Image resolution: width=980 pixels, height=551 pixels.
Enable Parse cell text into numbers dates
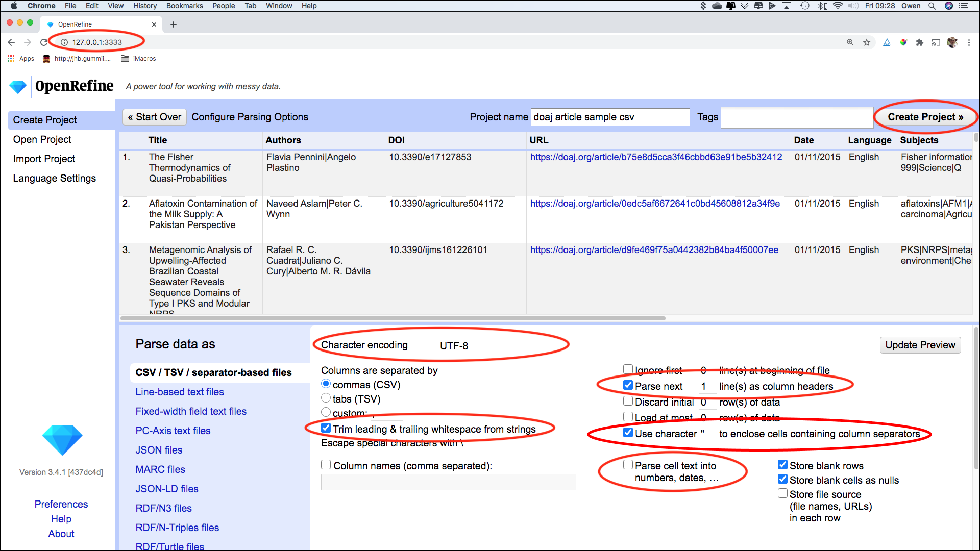pos(628,465)
